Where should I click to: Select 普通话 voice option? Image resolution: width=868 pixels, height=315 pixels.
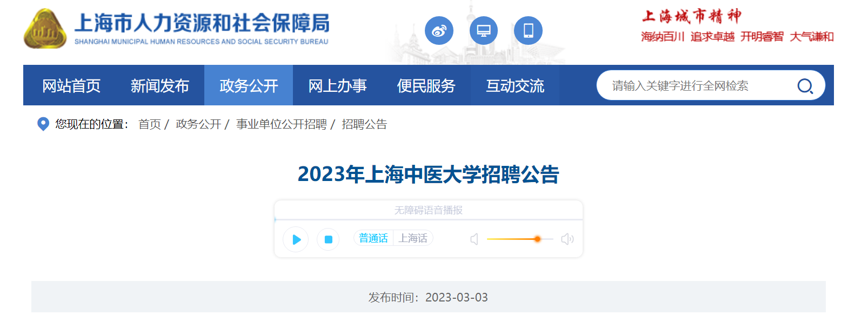pos(373,238)
